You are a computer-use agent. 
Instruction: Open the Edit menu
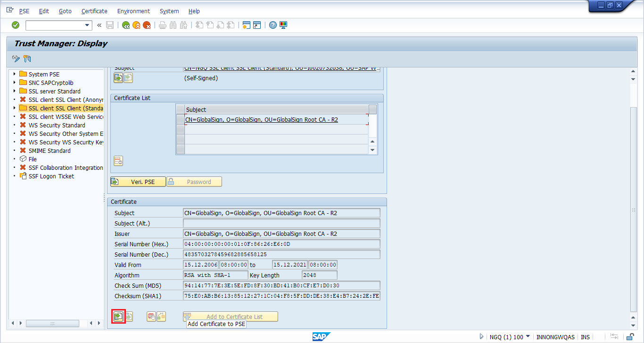(44, 11)
